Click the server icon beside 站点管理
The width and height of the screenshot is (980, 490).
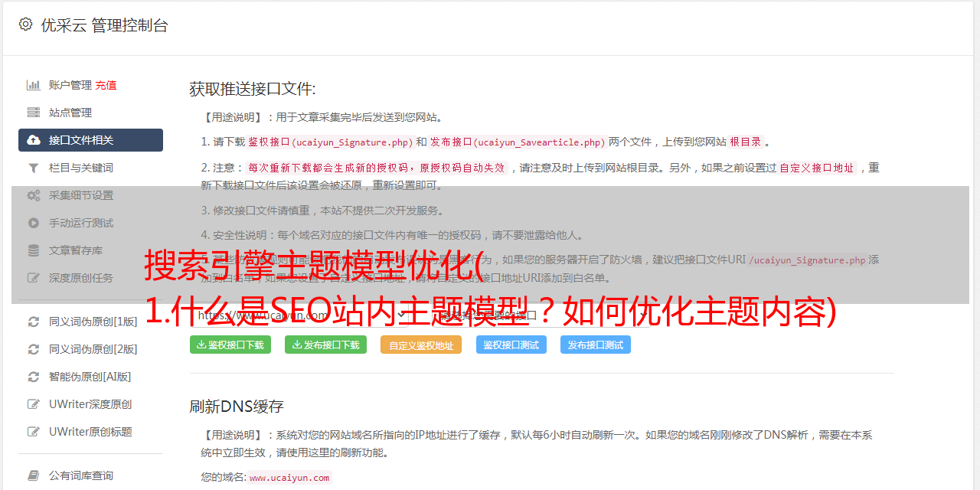coord(34,113)
